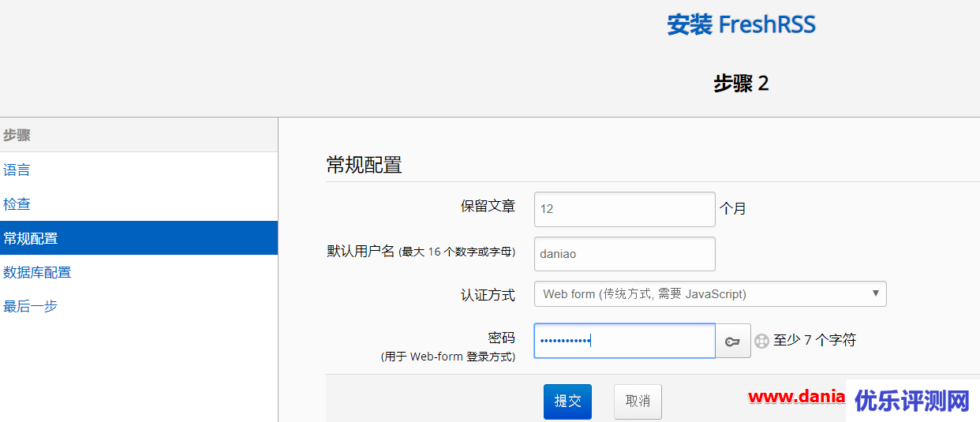The width and height of the screenshot is (980, 422).
Task: Focus the 保留文章 months input field
Action: click(625, 209)
